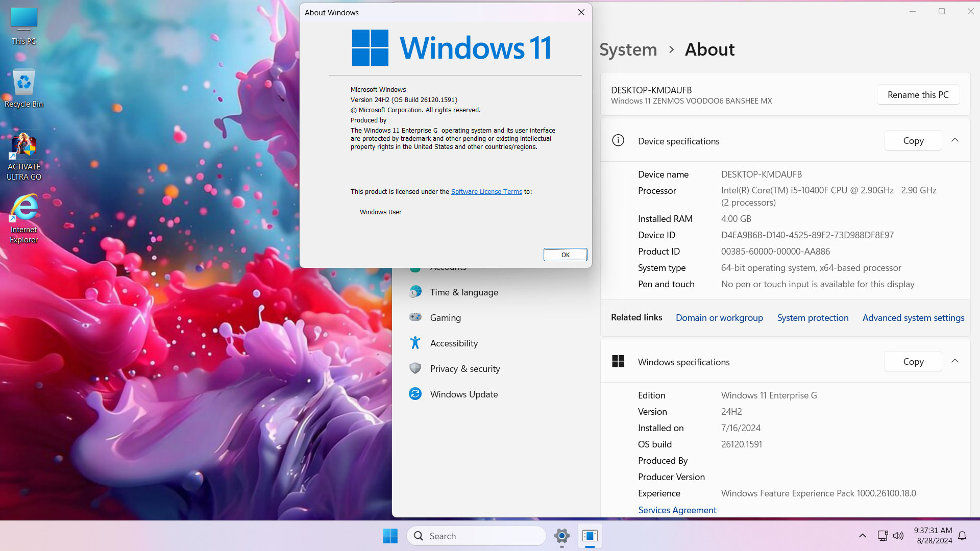The image size is (980, 551).
Task: Click 'Windows User' licensee text
Action: tap(380, 212)
